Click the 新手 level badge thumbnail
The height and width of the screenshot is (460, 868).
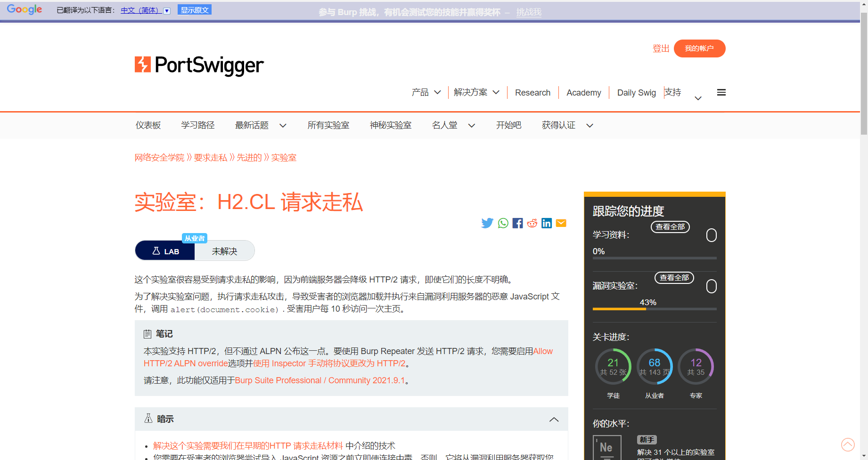pyautogui.click(x=607, y=447)
